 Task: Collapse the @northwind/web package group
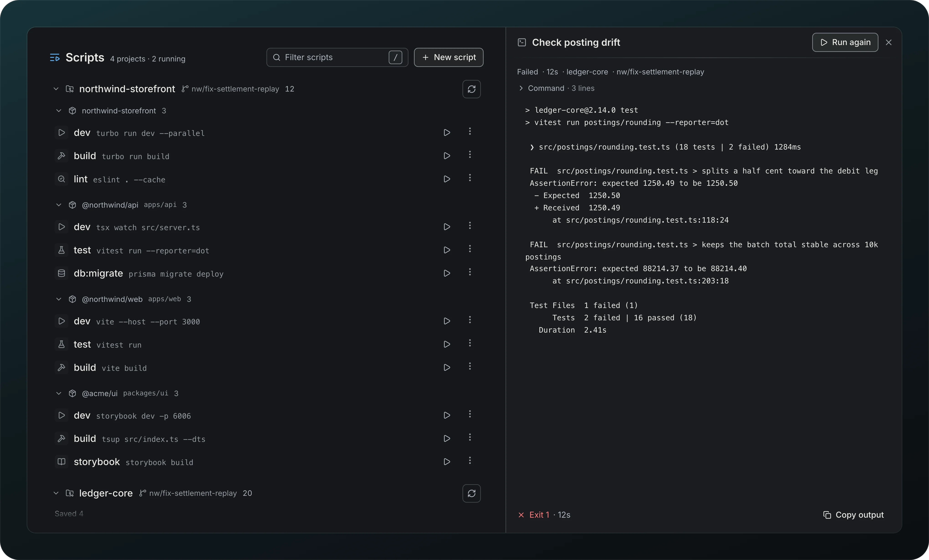point(59,299)
